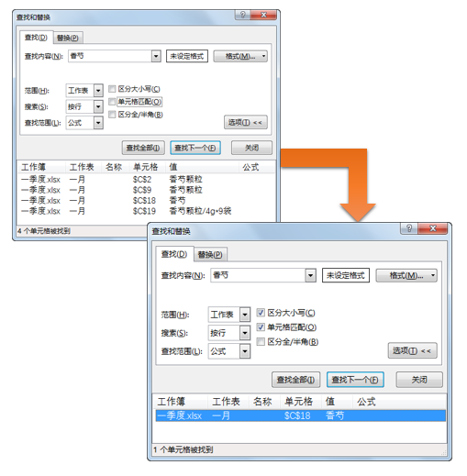Screen dimensions: 467x476
Task: Click the help question mark in upper dialog
Action: pyautogui.click(x=243, y=15)
